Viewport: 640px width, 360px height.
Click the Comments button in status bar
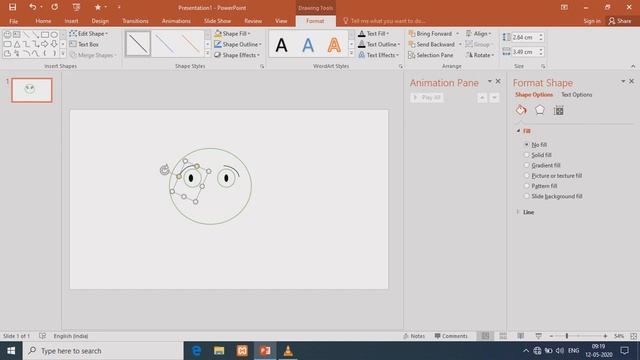pos(451,336)
